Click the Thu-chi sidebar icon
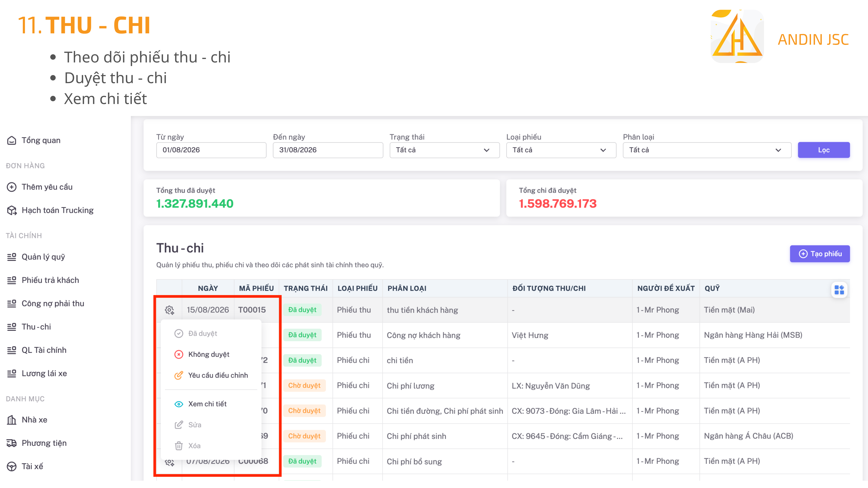 coord(12,327)
